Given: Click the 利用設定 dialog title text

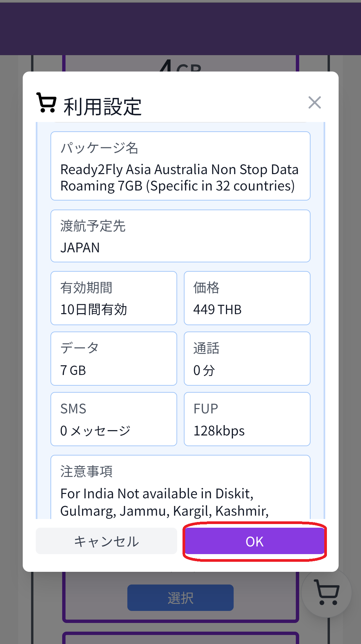Looking at the screenshot, I should click(x=103, y=107).
